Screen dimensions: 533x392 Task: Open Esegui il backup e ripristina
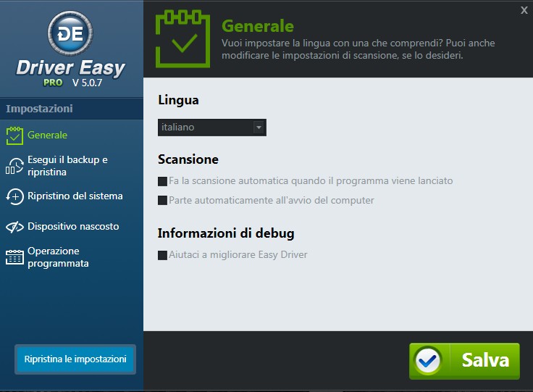[x=67, y=166]
